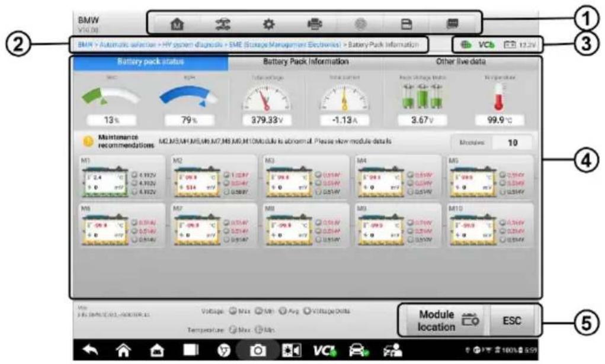Open the M2 module card

[x=213, y=176]
